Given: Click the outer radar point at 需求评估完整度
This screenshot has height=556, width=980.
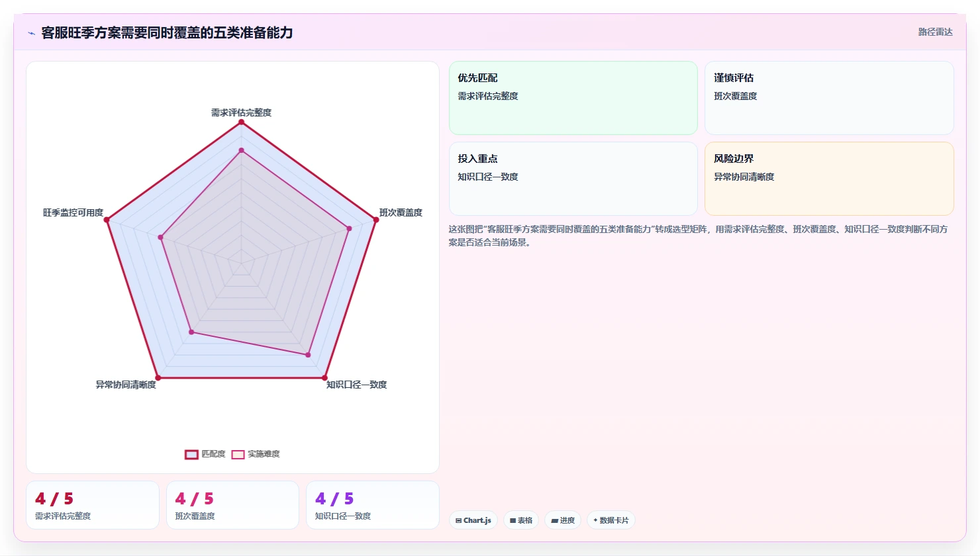Looking at the screenshot, I should [x=241, y=122].
